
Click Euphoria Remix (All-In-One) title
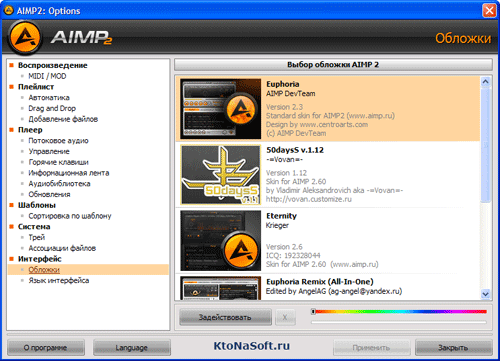320,282
